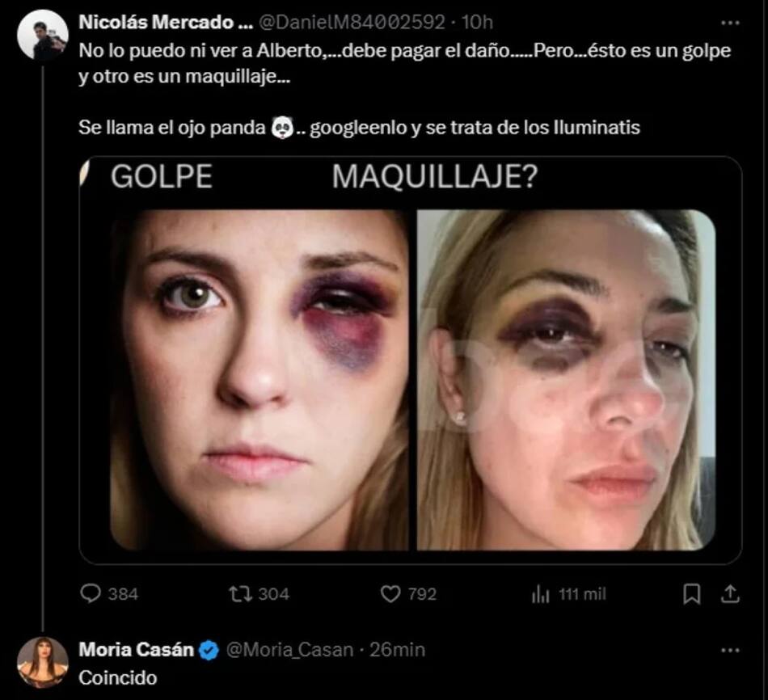Click the panda emoji in the tweet
The height and width of the screenshot is (700, 768).
tap(281, 127)
